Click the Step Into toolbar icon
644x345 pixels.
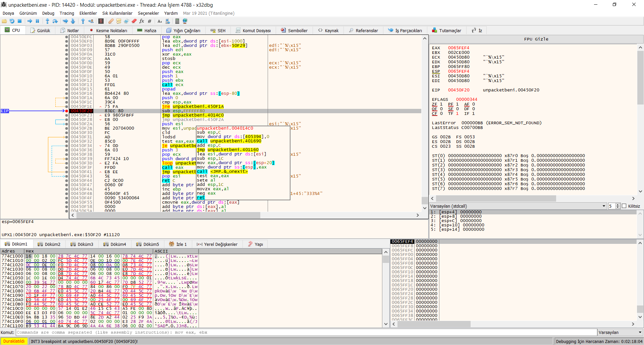tap(47, 21)
